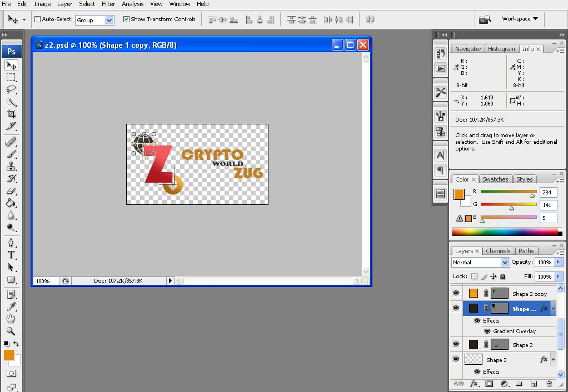Open the Layer menu
Image resolution: width=568 pixels, height=392 pixels.
click(x=65, y=4)
